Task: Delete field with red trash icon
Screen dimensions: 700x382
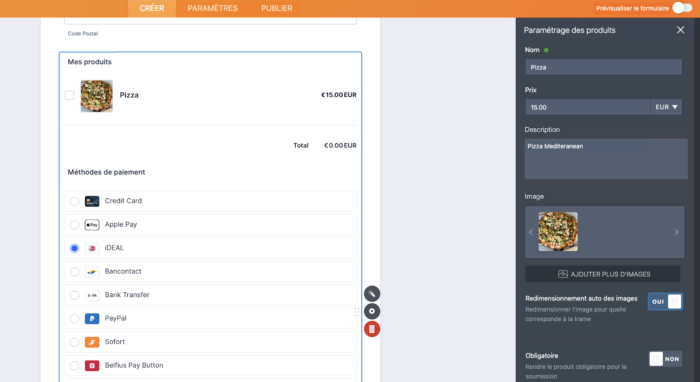Action: coord(372,329)
